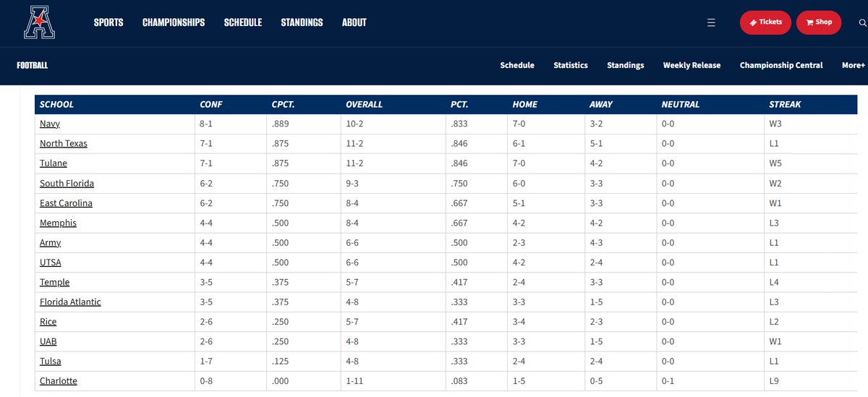Screen dimensions: 868x397
Task: Open the Sports menu
Action: coord(109,22)
